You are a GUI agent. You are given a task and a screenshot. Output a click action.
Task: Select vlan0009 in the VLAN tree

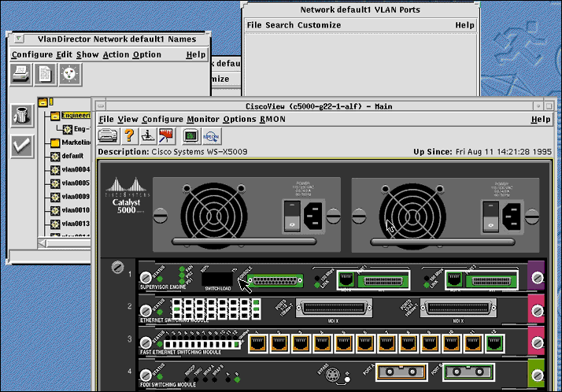(x=76, y=197)
